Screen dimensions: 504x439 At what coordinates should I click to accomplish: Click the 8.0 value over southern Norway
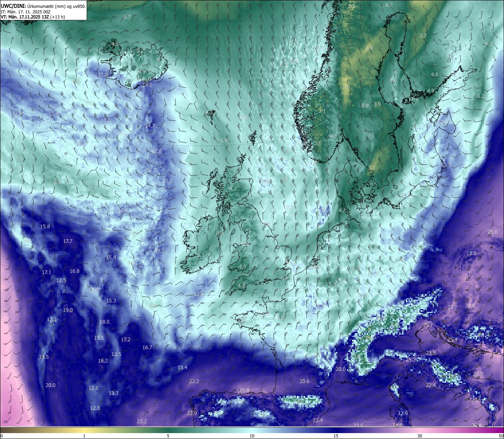point(333,137)
